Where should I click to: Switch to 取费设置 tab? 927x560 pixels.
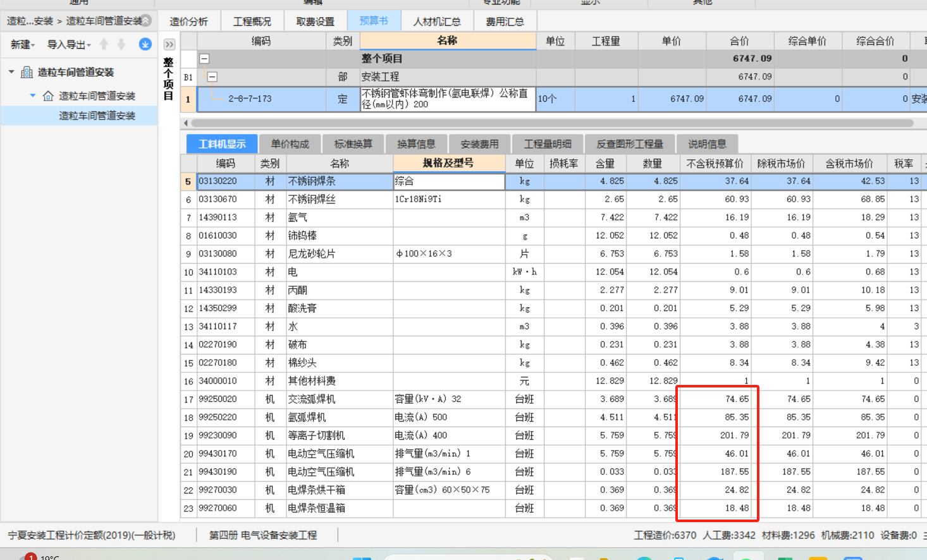point(315,21)
